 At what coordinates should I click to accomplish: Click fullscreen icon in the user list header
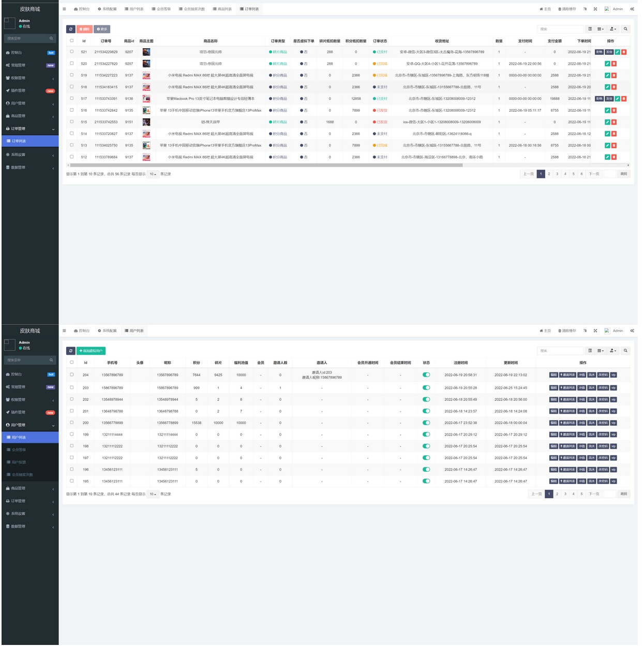595,331
